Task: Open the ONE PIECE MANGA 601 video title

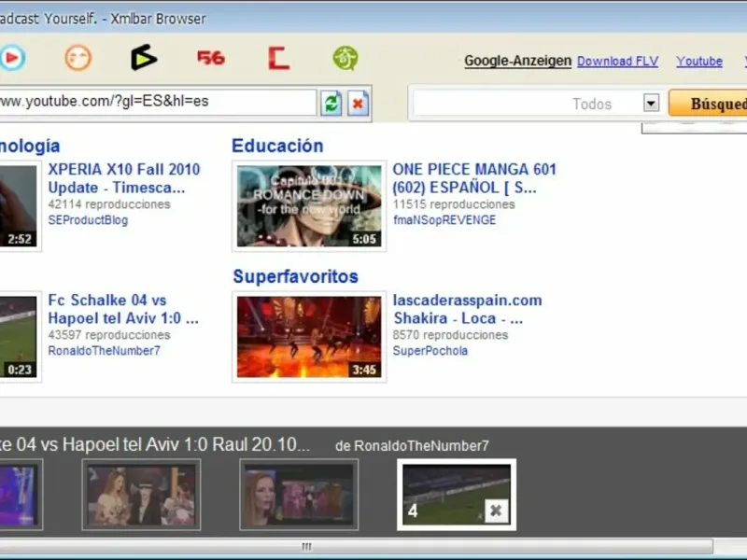Action: pos(474,178)
